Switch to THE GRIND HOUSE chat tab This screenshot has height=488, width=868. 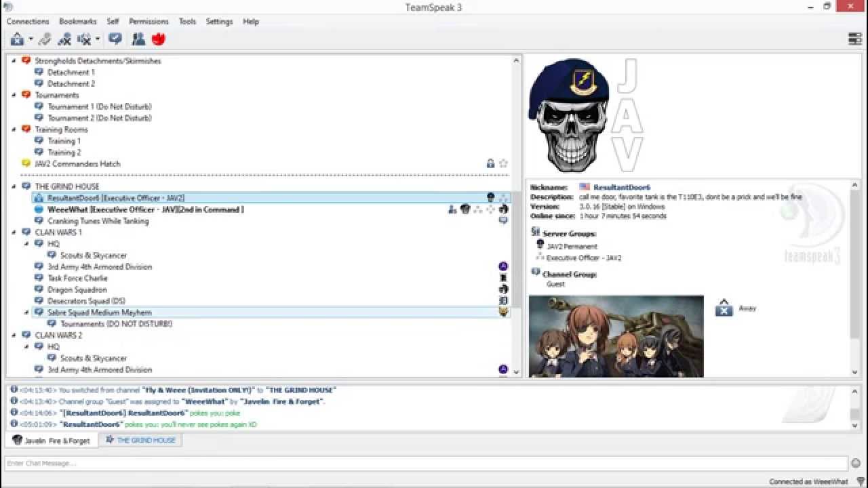click(140, 441)
